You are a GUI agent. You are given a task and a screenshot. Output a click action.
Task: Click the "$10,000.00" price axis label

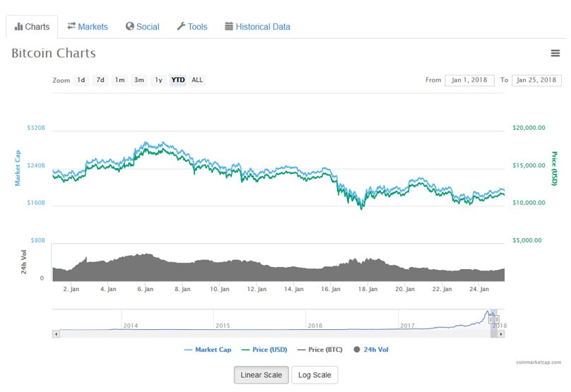529,203
